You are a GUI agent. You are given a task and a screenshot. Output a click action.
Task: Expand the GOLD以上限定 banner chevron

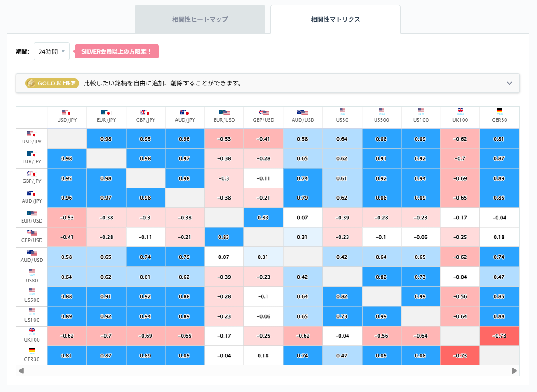[x=509, y=83]
